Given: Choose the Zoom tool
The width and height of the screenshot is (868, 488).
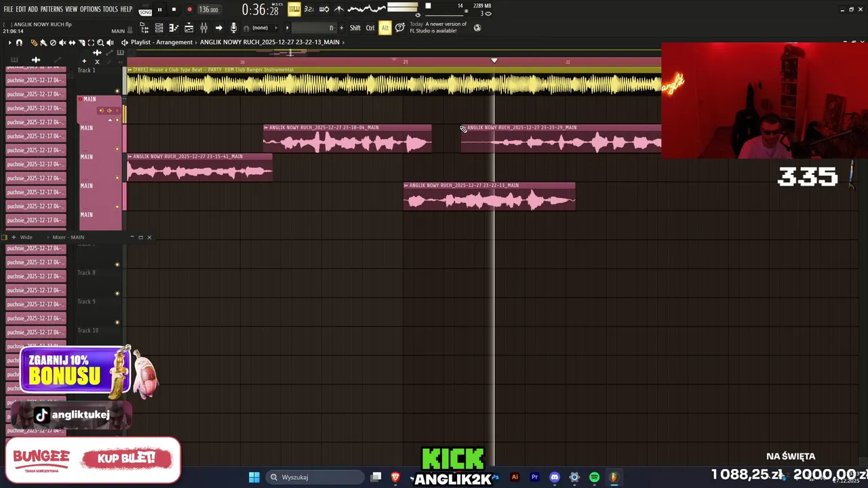Looking at the screenshot, I should (x=100, y=43).
